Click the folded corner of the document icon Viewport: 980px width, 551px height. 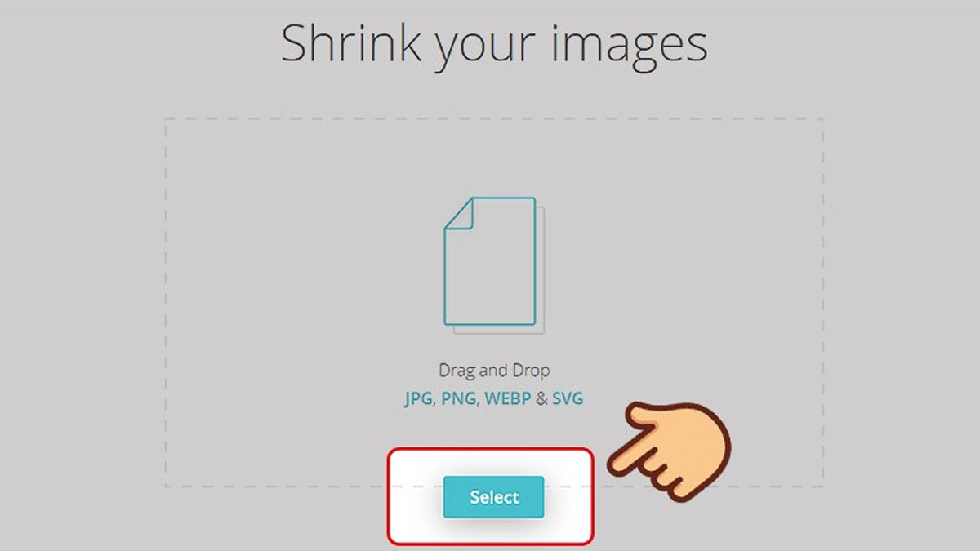pos(458,213)
